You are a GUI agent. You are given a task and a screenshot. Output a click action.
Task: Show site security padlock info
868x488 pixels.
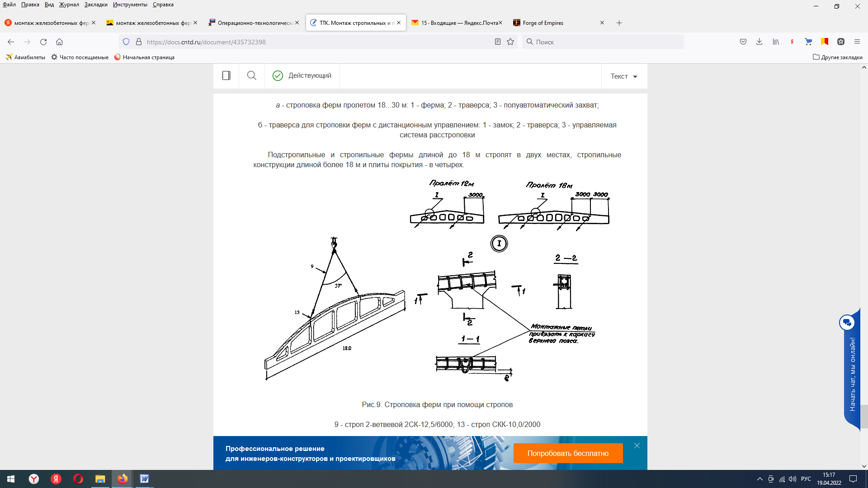pos(139,42)
